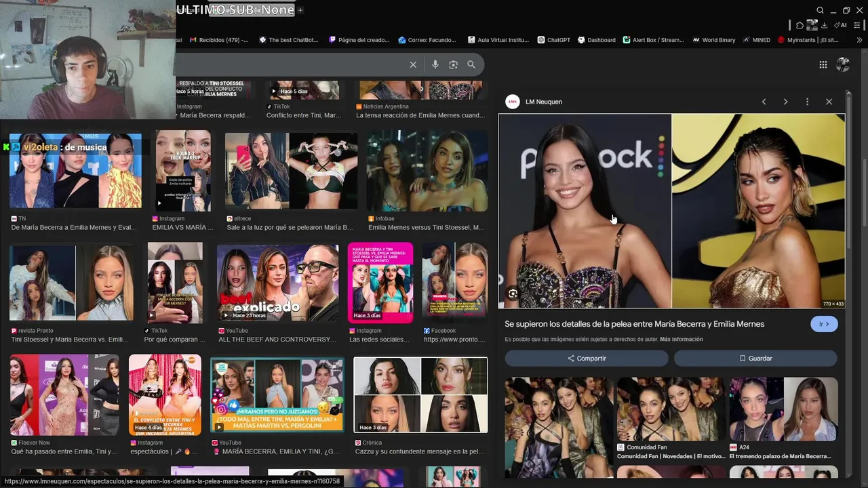Open the TikTok Por qué comparan thumbnail
Viewport: 868px width, 488px height.
pyautogui.click(x=175, y=283)
